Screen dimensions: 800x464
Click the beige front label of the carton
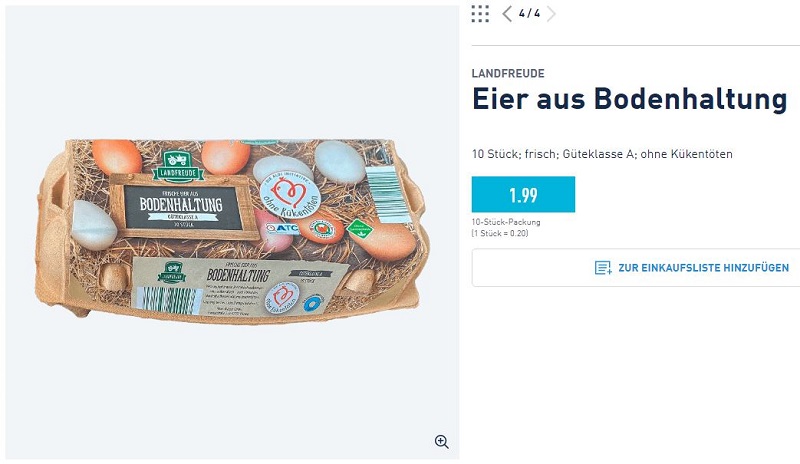pyautogui.click(x=240, y=286)
